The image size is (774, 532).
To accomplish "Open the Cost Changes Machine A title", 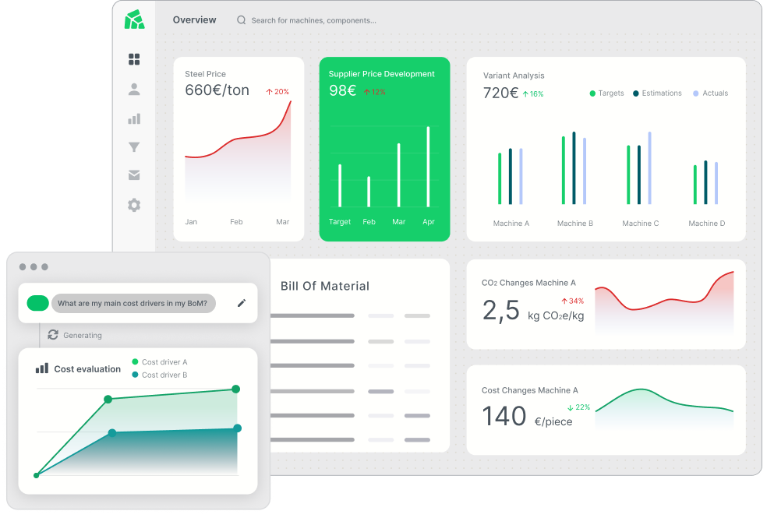I will click(530, 390).
